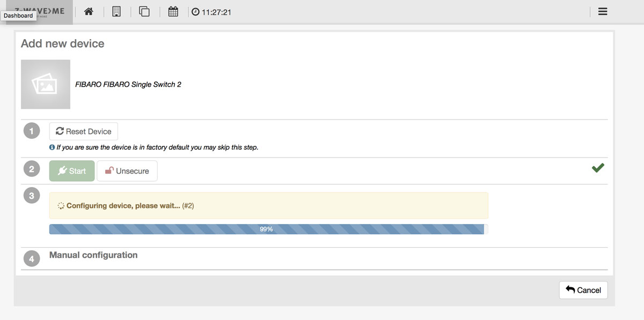Go to the home dashboard icon
Screen dimensions: 644x320
pyautogui.click(x=89, y=11)
